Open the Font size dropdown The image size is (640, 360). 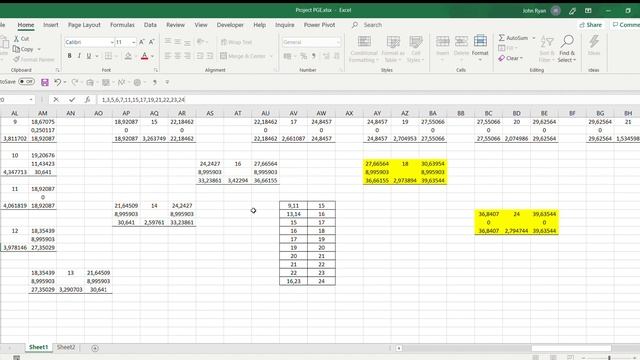pos(133,42)
